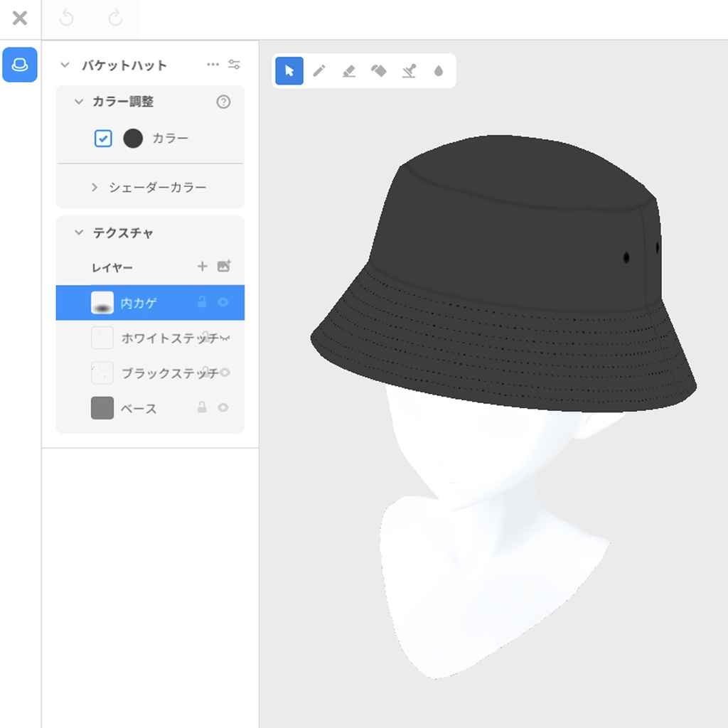
Task: Select the paint bucket fill tool
Action: pos(379,71)
